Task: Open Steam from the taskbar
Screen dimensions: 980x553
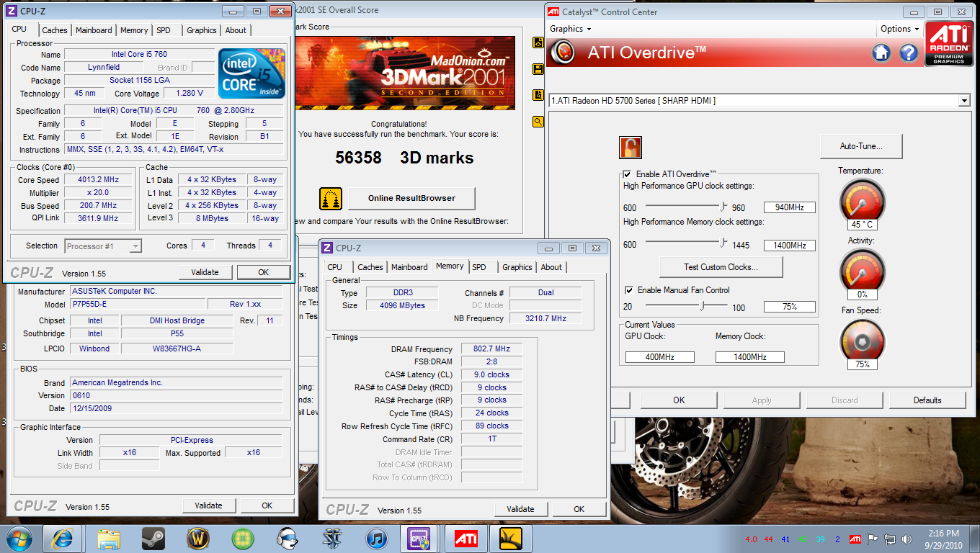Action: (x=153, y=538)
